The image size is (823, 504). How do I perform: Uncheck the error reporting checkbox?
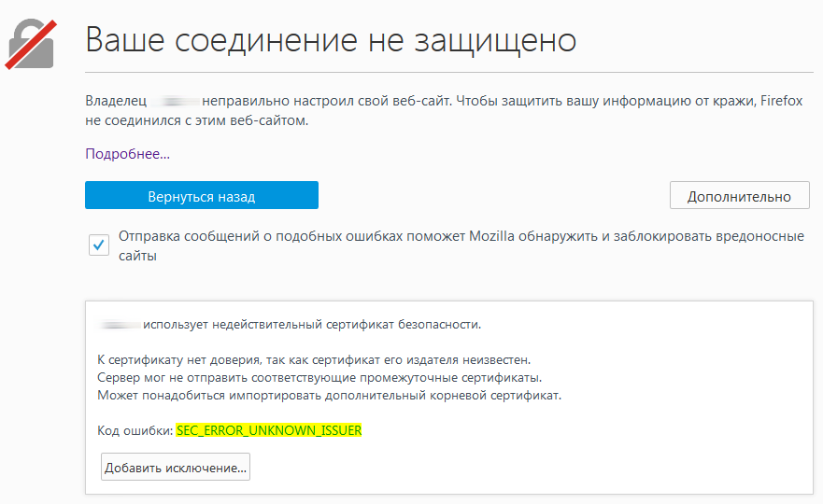(98, 245)
